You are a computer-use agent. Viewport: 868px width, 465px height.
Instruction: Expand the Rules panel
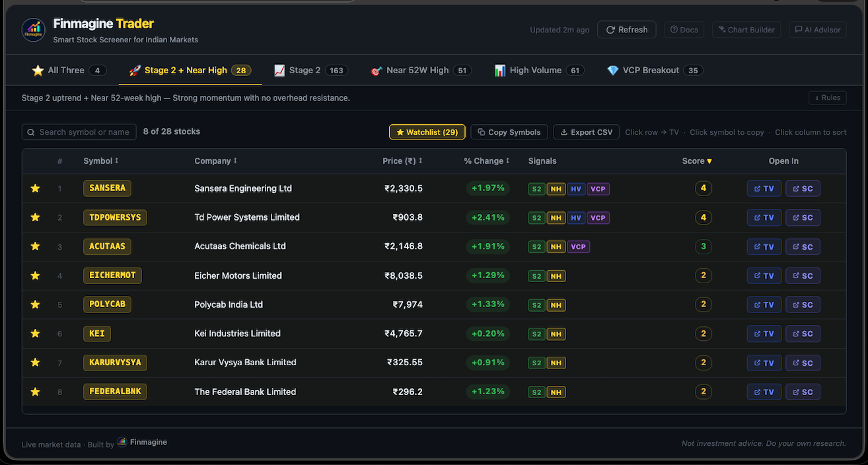point(827,97)
